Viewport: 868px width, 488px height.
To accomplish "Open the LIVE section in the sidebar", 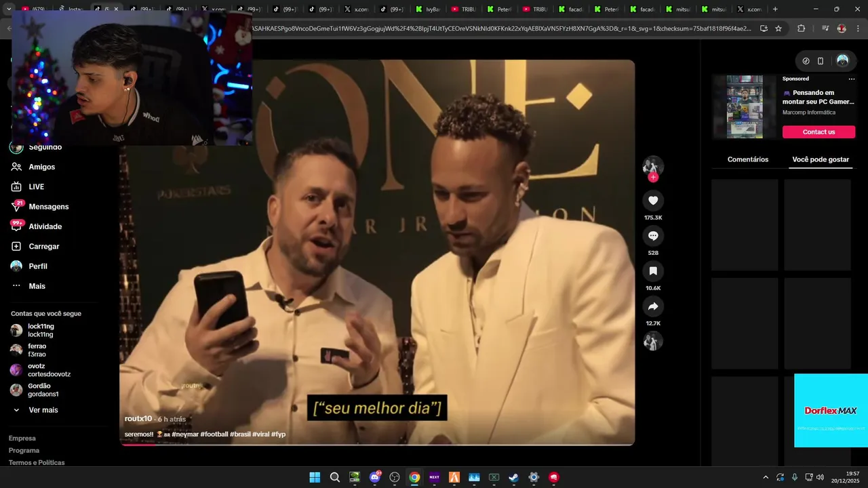I will click(x=37, y=186).
